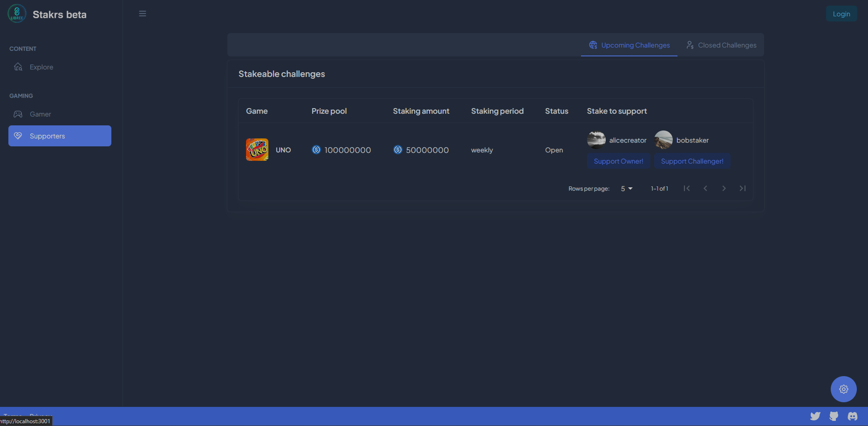Open the Twitter link in footer
This screenshot has height=426, width=868.
(x=815, y=416)
